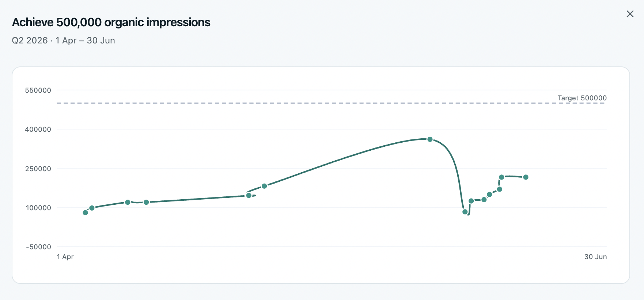Click the 550000 y-axis label

(38, 90)
